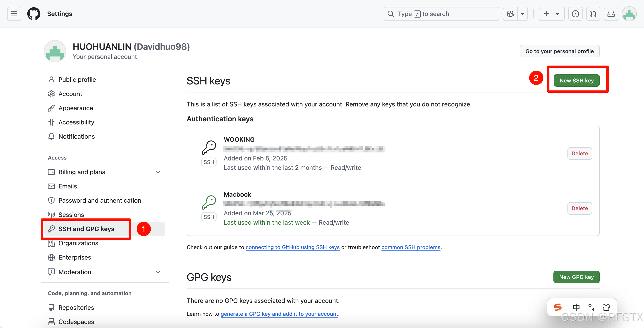The height and width of the screenshot is (328, 644).
Task: Click the New SSH key button
Action: click(577, 81)
